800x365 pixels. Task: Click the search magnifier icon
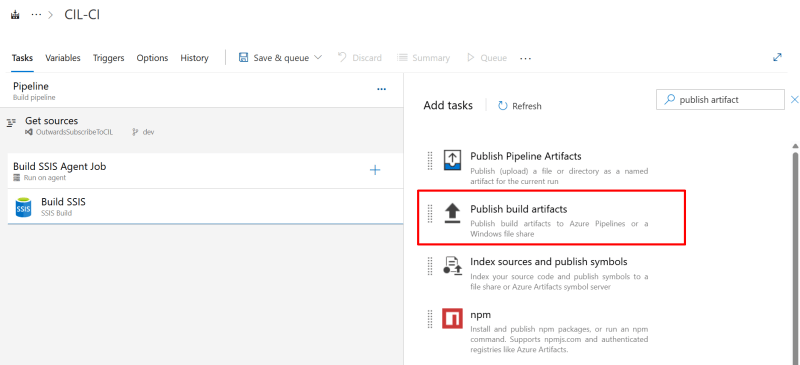click(669, 100)
